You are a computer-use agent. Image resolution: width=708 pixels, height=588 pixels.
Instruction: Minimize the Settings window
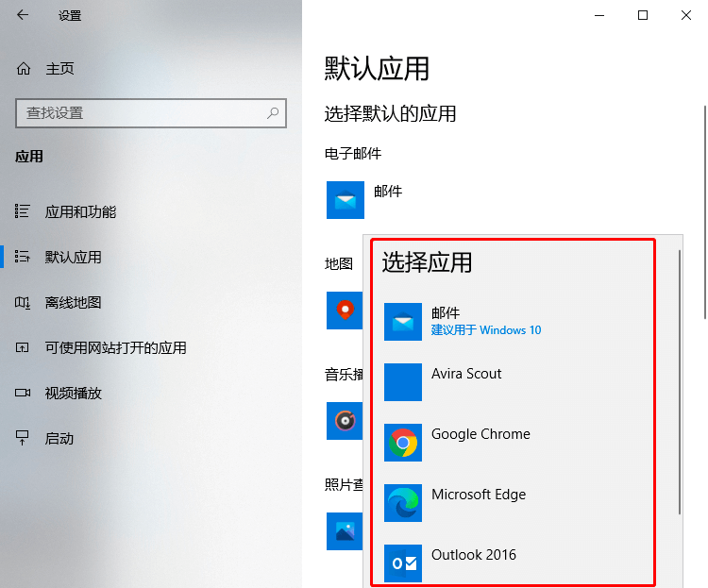[x=599, y=15]
